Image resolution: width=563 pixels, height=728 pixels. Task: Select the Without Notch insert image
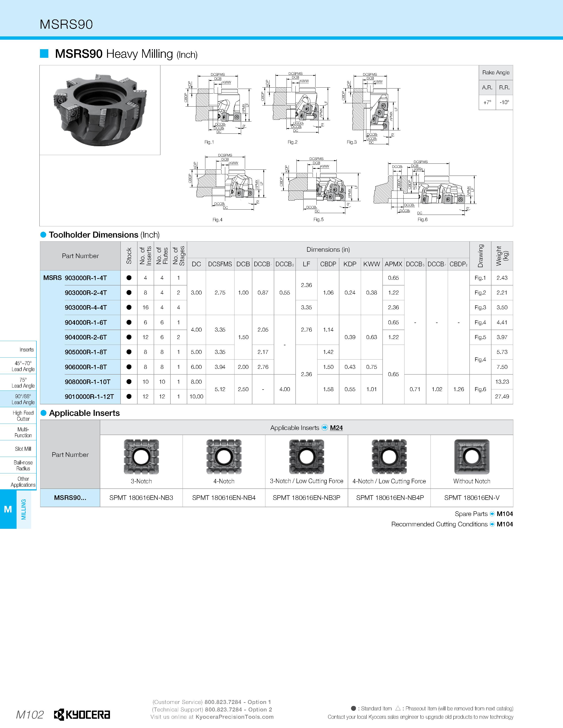(x=472, y=457)
